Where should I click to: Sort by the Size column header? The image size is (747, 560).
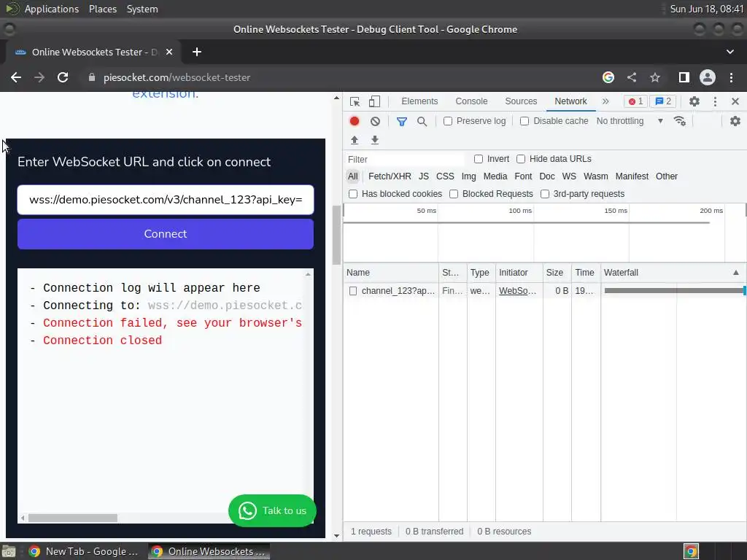(557, 273)
